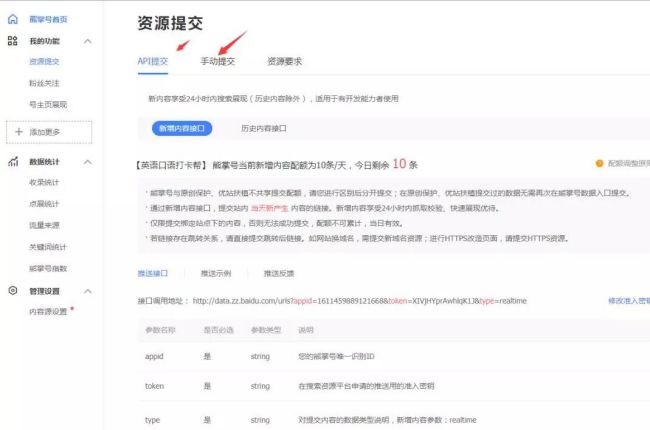This screenshot has height=430, width=650.
Task: Open 粉丝关注 in the sidebar
Action: [x=44, y=82]
